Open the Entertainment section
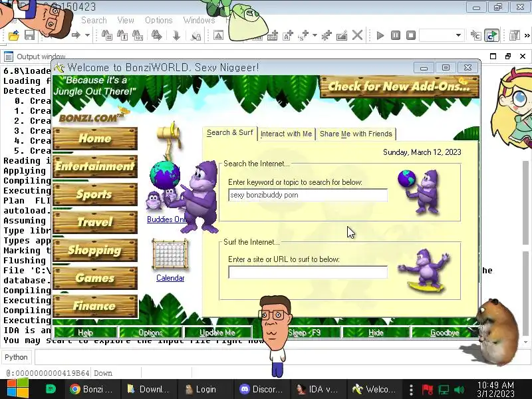The height and width of the screenshot is (399, 532). pyautogui.click(x=95, y=166)
